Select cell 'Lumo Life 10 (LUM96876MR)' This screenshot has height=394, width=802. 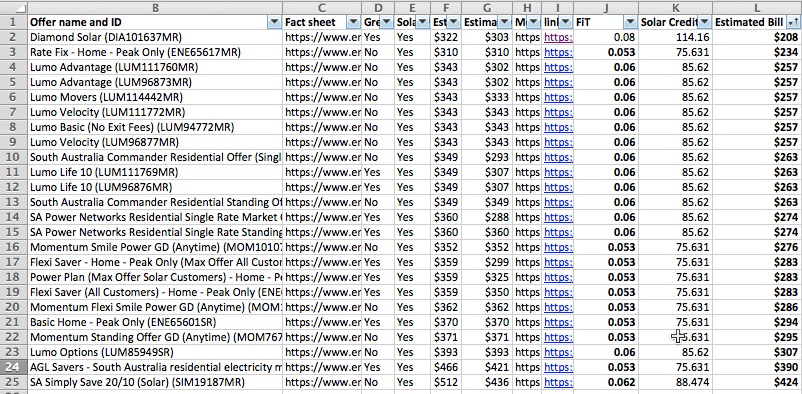[155, 187]
